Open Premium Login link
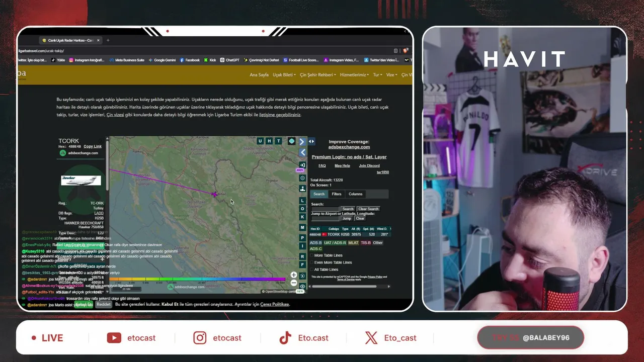Viewport: 644px width, 362px height. coord(349,157)
